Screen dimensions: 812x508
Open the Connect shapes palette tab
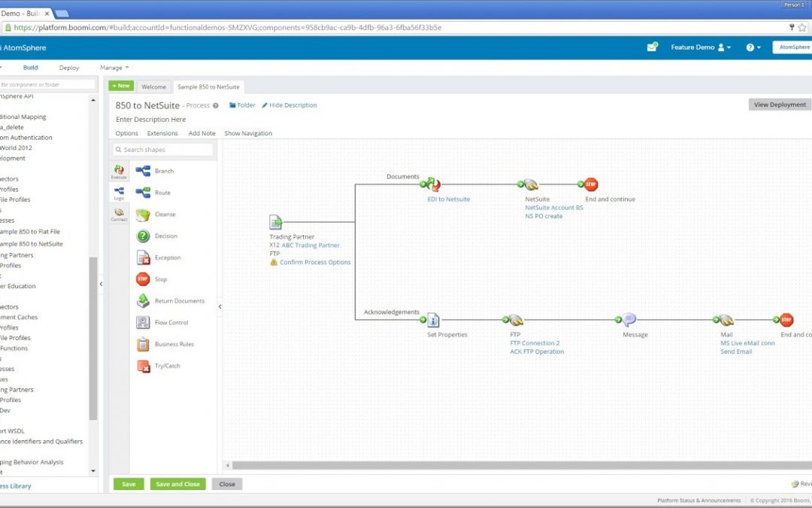[x=119, y=214]
